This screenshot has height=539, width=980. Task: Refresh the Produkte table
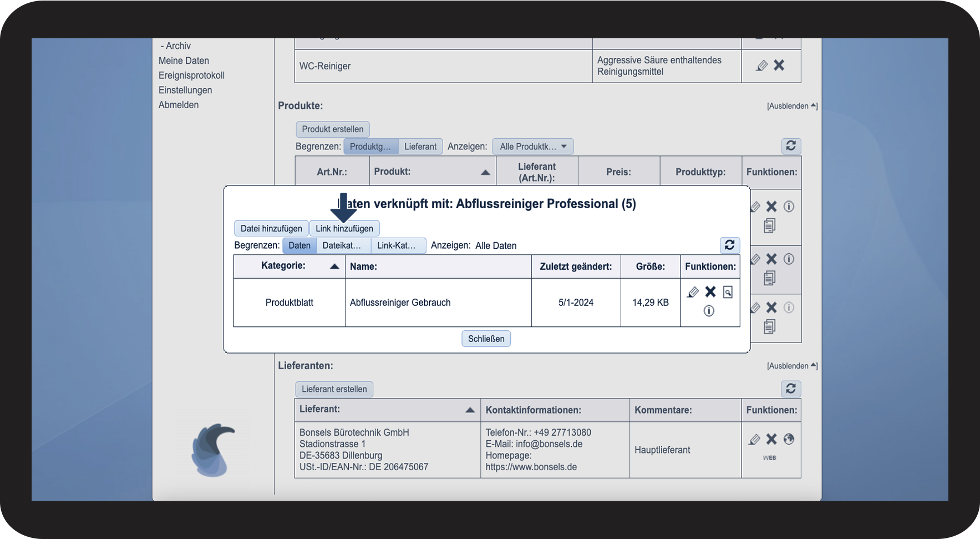[791, 146]
